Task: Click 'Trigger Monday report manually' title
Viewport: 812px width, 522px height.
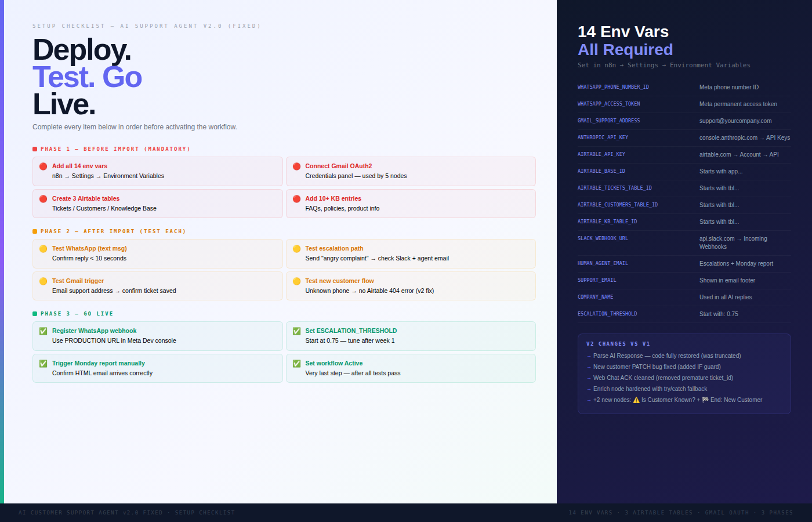Action: [x=99, y=363]
